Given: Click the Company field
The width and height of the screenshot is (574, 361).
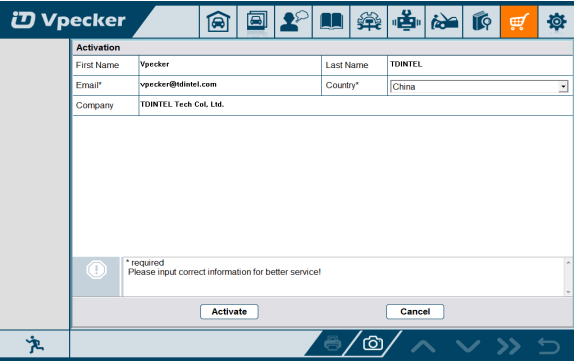Looking at the screenshot, I should coord(355,105).
